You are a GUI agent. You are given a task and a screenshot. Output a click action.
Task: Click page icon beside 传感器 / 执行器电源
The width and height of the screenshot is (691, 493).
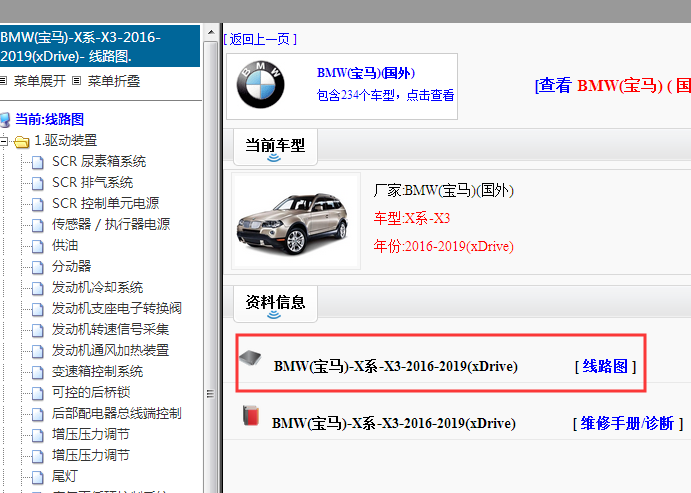[x=38, y=225]
